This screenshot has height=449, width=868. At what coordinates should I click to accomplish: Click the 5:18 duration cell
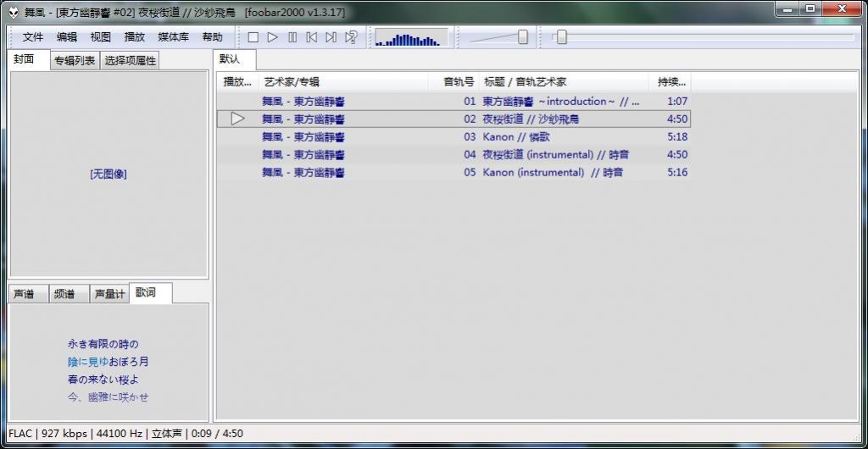677,136
